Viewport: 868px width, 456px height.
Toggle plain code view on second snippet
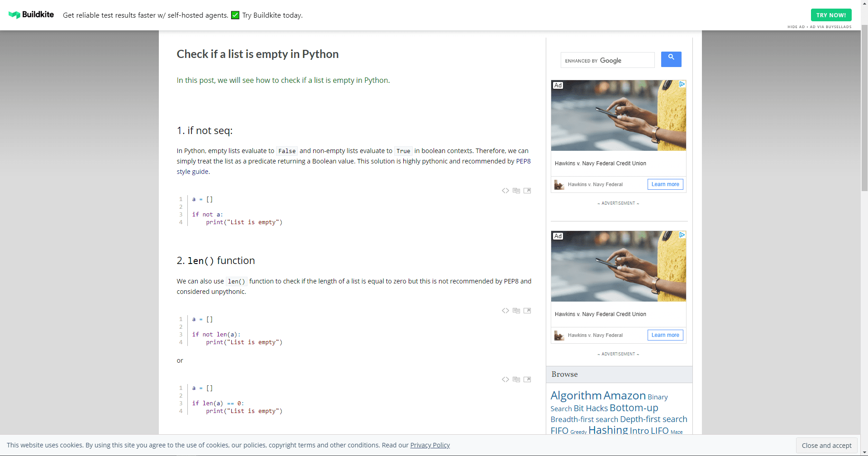pyautogui.click(x=505, y=311)
